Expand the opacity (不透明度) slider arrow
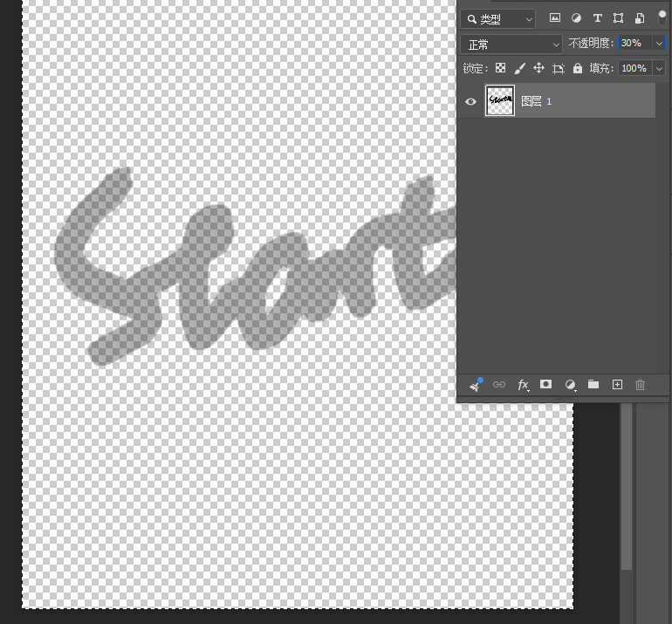The height and width of the screenshot is (624, 672). pos(659,43)
